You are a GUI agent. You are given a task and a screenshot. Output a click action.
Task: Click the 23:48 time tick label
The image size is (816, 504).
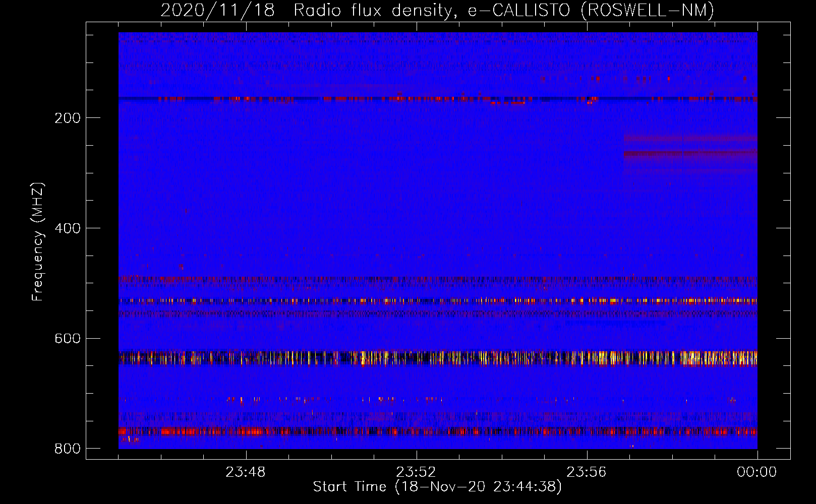pyautogui.click(x=246, y=472)
